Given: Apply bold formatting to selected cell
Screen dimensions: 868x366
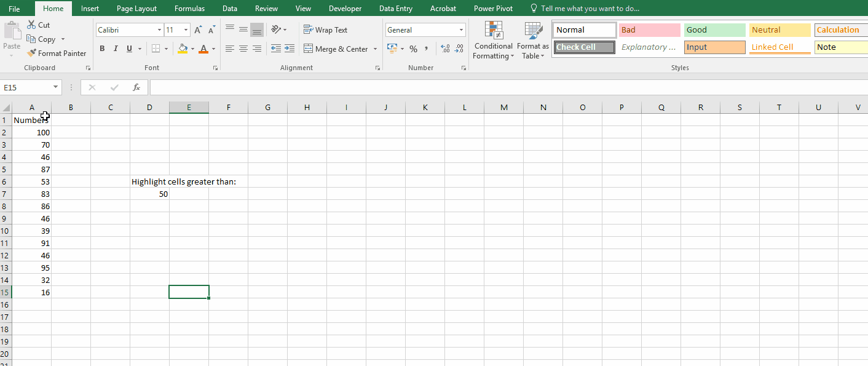Looking at the screenshot, I should tap(102, 49).
